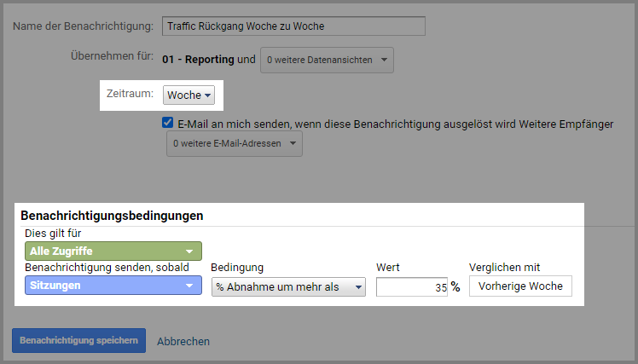Image resolution: width=638 pixels, height=364 pixels.
Task: Click the 'Abbrechen' link
Action: [x=183, y=341]
